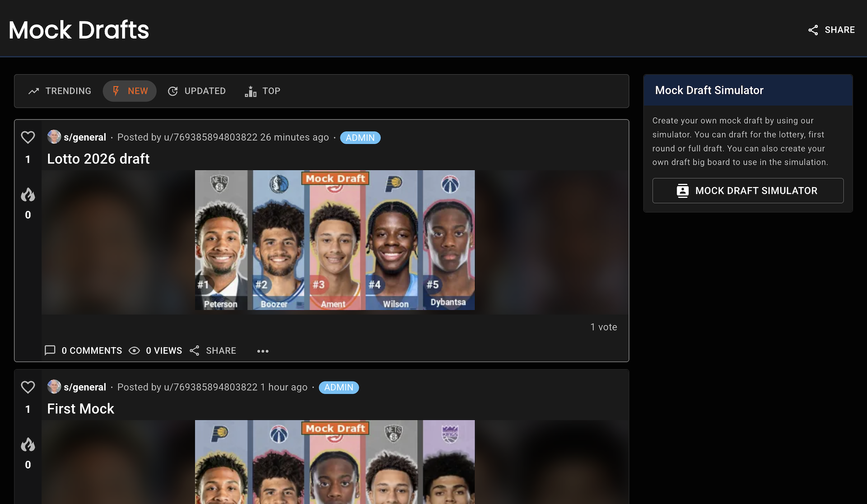Click the Lotto 2026 draft mock image
This screenshot has height=504, width=867.
335,240
